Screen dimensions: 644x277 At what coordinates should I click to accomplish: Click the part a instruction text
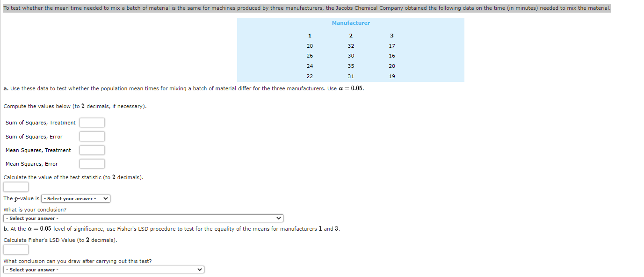184,88
